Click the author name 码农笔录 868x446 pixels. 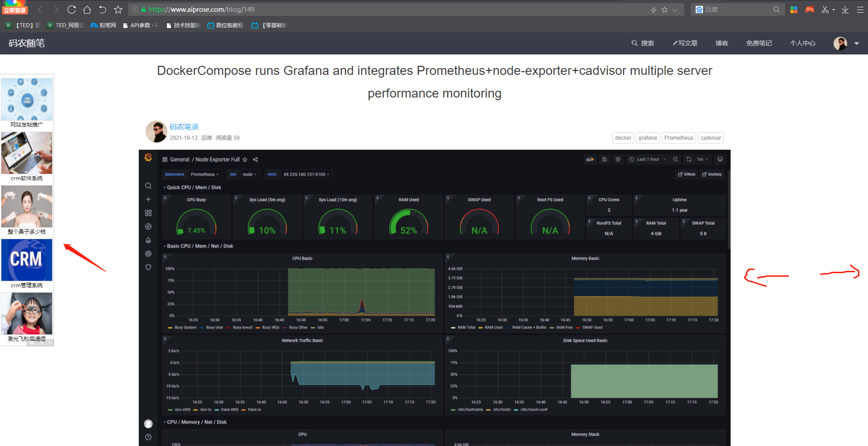pyautogui.click(x=184, y=127)
